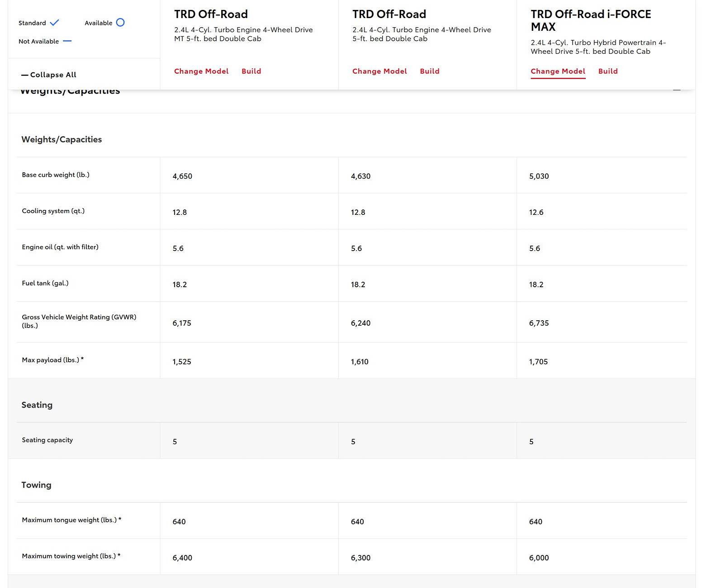Click the Available circle legend icon
The height and width of the screenshot is (588, 706).
120,23
